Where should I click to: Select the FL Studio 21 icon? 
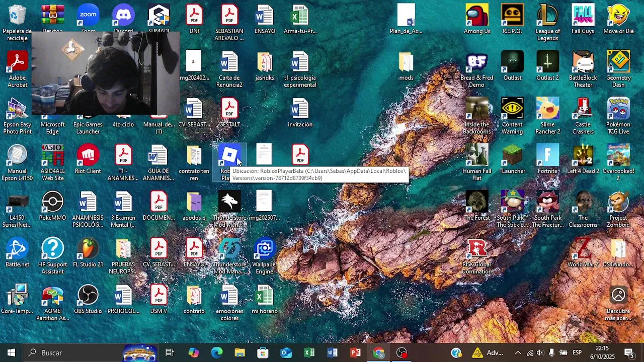click(x=88, y=253)
